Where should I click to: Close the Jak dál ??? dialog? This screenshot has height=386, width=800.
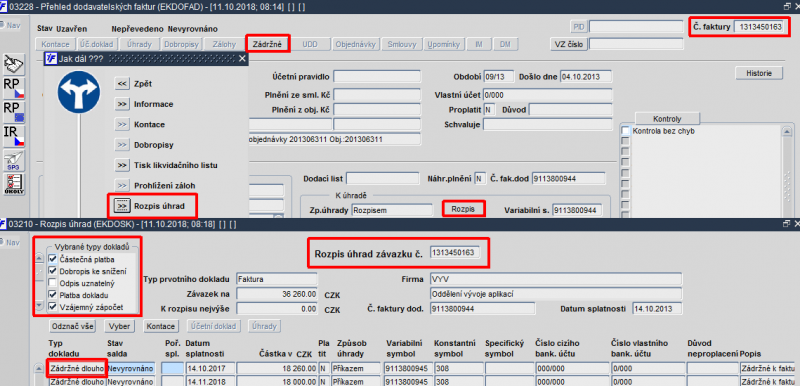tap(242, 59)
